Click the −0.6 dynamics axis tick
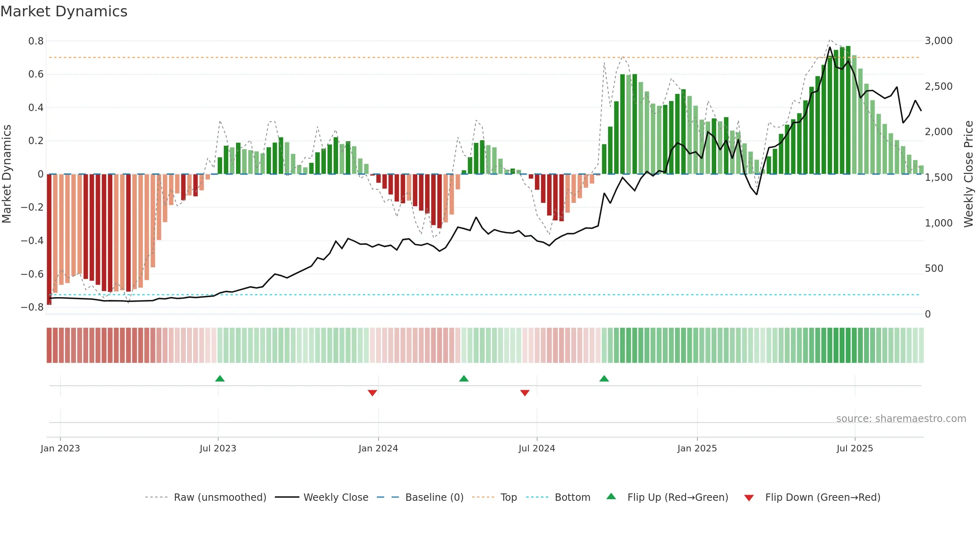The height and width of the screenshot is (551, 980). tap(32, 274)
